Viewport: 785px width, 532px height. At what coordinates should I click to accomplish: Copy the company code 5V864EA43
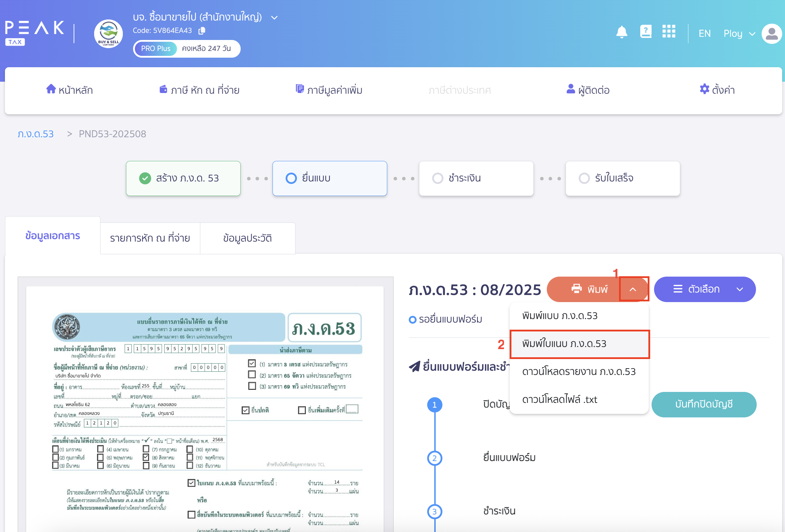[x=202, y=31]
